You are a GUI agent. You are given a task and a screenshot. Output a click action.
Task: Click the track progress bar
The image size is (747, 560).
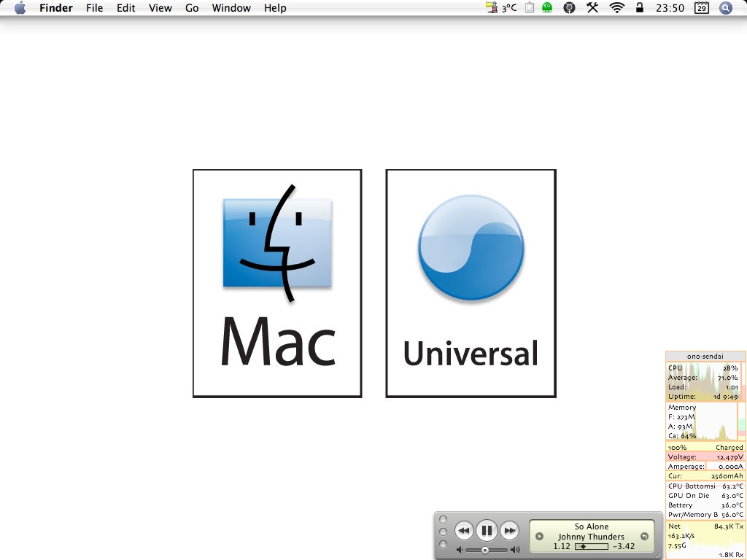[x=591, y=547]
